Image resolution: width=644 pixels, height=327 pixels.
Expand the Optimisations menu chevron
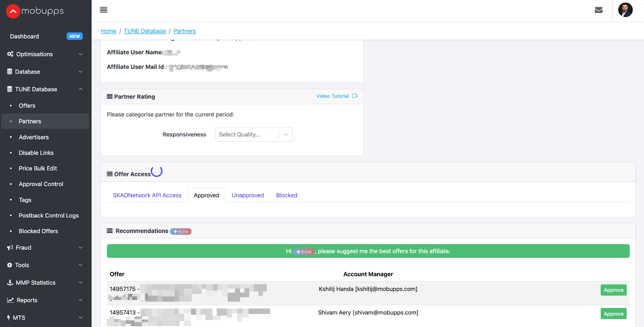coord(80,54)
